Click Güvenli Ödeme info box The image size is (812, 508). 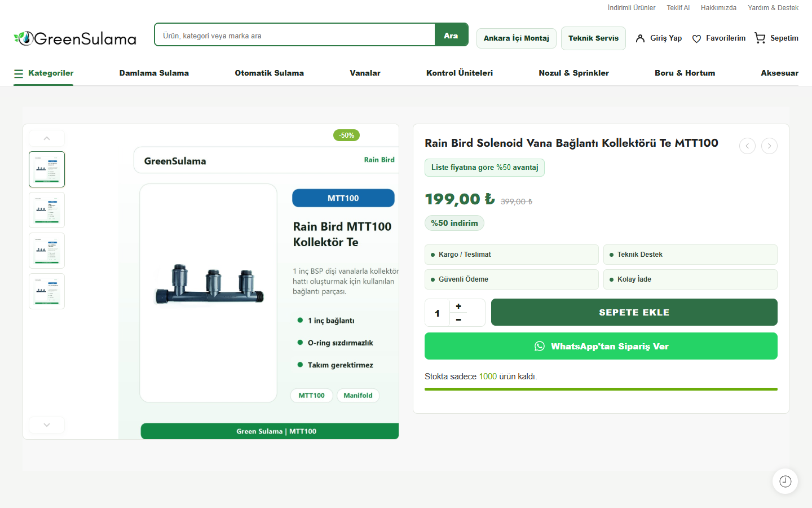pos(511,279)
